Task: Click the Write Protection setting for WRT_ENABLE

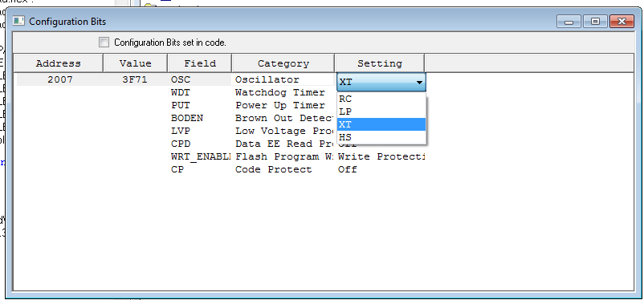Action: pyautogui.click(x=381, y=156)
